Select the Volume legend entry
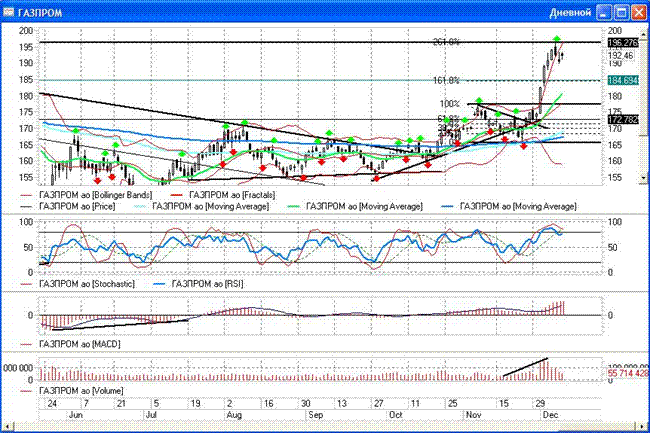This screenshot has width=650, height=433. tap(72, 391)
